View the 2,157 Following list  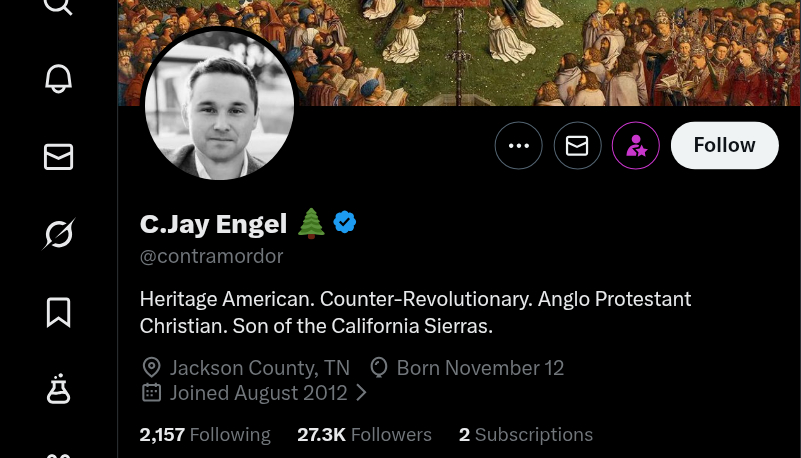coord(205,435)
